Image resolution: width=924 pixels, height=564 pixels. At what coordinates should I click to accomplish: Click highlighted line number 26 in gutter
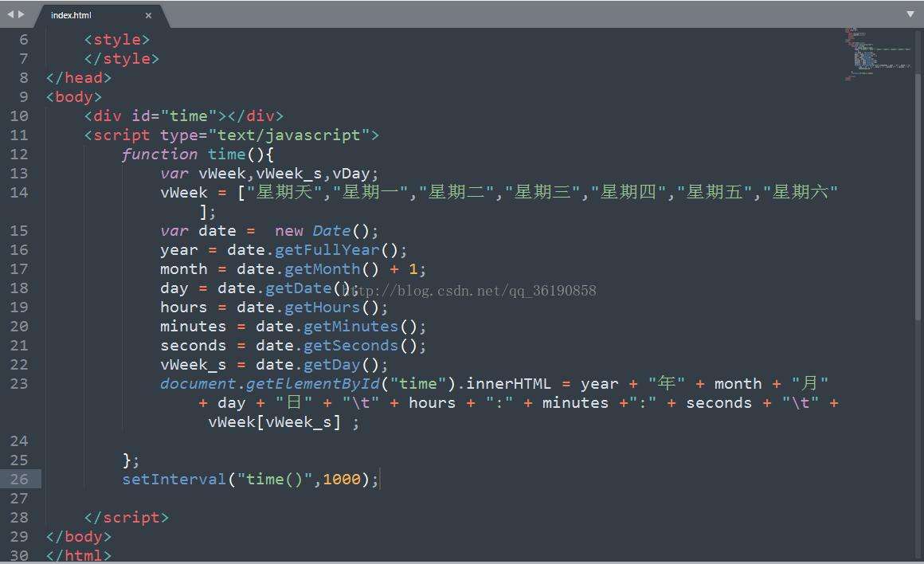point(19,479)
